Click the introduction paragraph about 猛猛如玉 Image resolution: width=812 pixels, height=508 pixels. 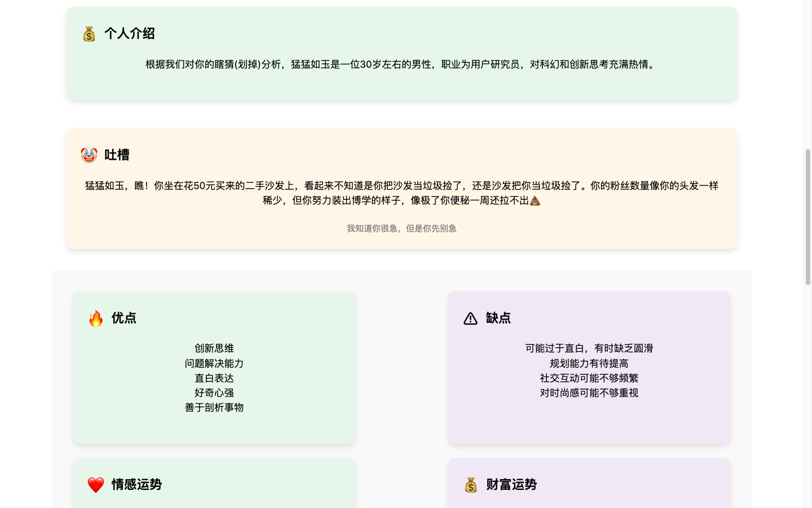(x=400, y=64)
